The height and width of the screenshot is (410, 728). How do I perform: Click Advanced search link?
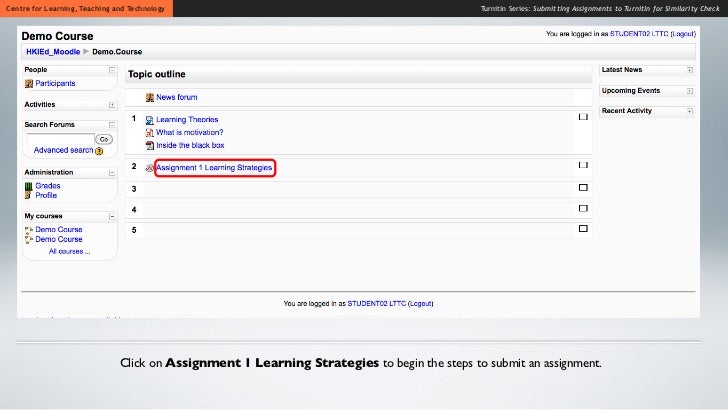coord(64,150)
